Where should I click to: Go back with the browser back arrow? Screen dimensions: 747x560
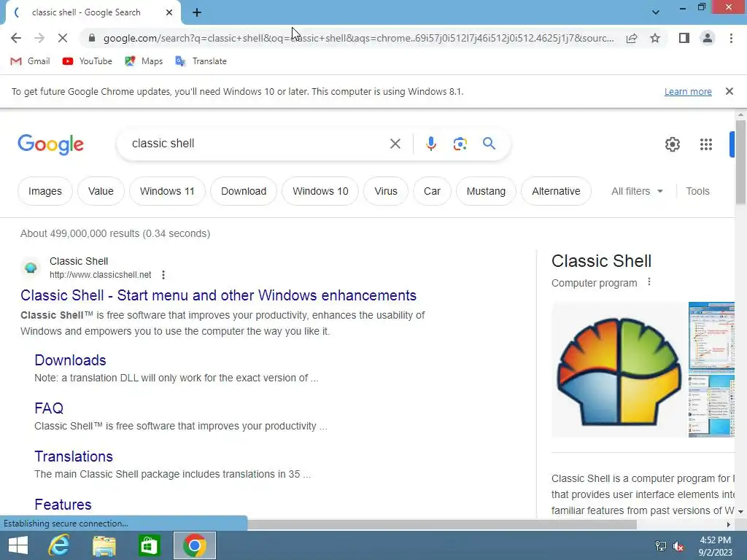pos(16,38)
